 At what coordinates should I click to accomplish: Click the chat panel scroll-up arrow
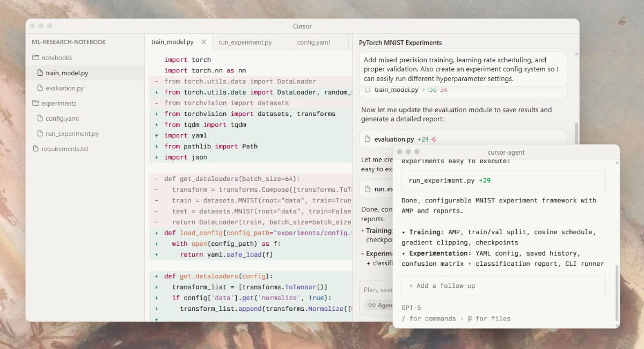[576, 54]
